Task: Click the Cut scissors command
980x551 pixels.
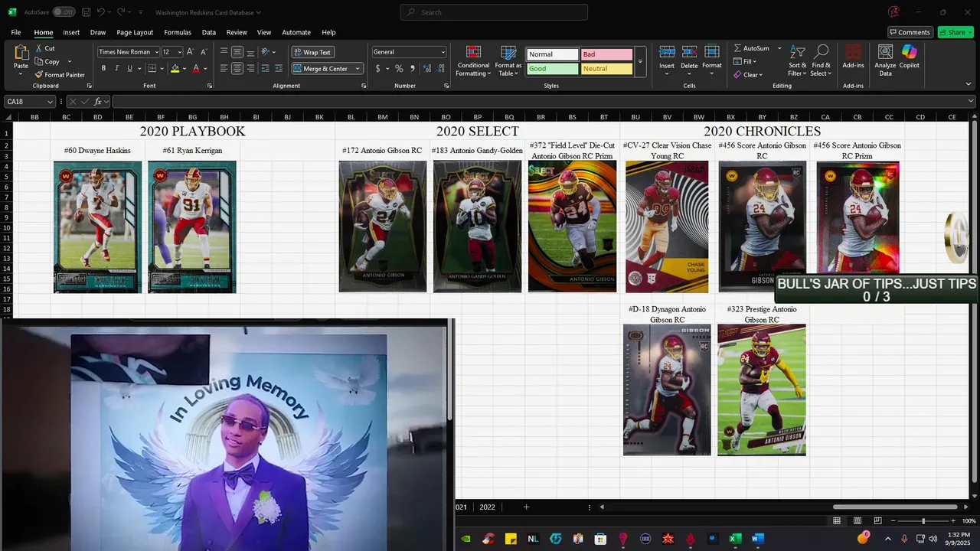Action: [44, 48]
